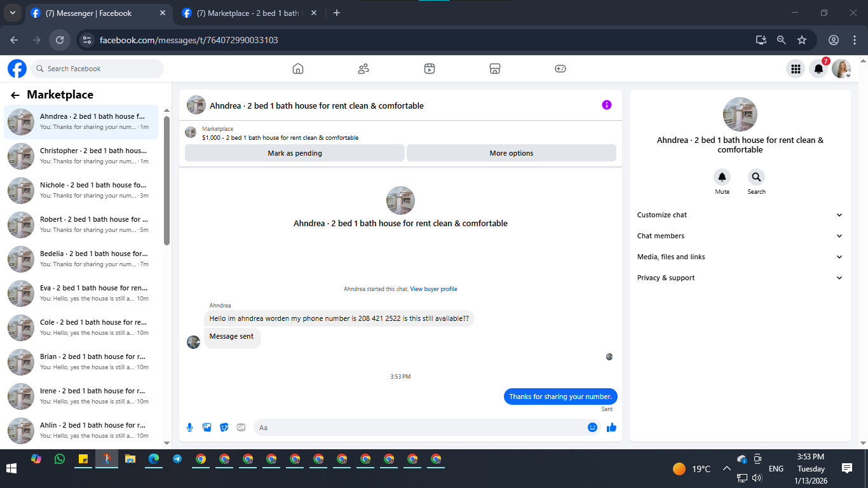The image size is (868, 488).
Task: Open Windows notification center icon
Action: pos(847,468)
